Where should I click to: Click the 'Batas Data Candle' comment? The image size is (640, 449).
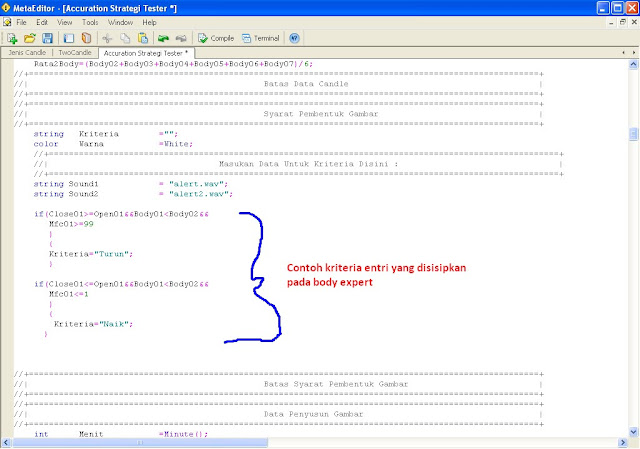click(306, 84)
